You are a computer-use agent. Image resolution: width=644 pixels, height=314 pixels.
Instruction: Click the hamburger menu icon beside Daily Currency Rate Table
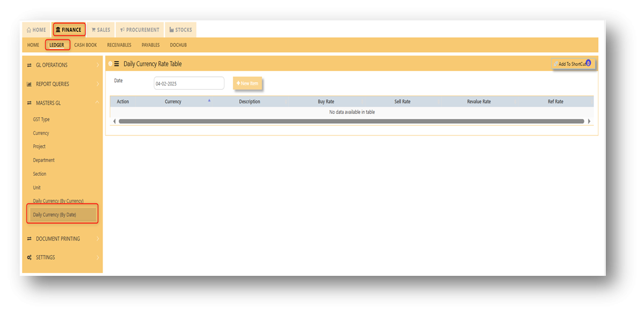(116, 64)
